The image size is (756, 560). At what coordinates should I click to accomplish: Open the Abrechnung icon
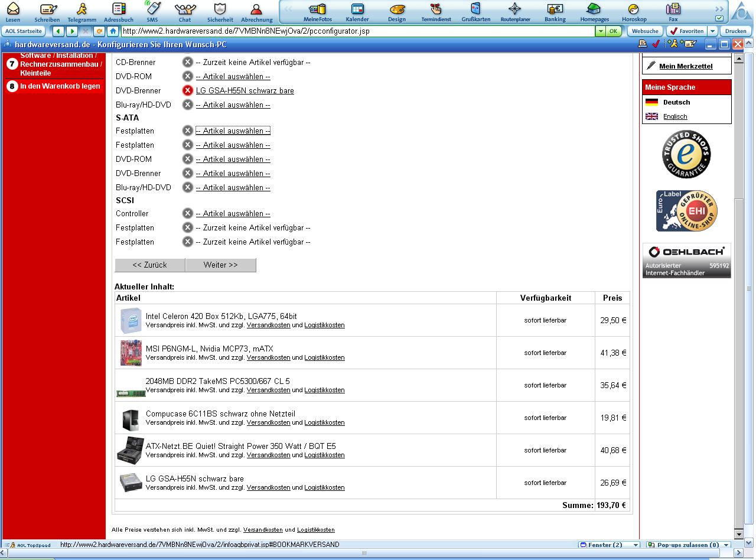coord(256,11)
